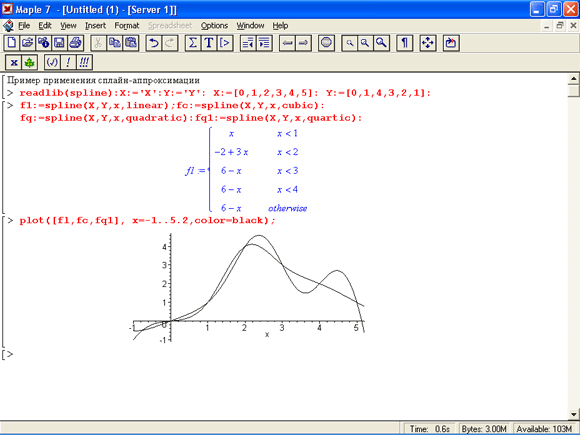The width and height of the screenshot is (580, 435).
Task: Minimize the inner worksheet window
Action: tap(547, 26)
